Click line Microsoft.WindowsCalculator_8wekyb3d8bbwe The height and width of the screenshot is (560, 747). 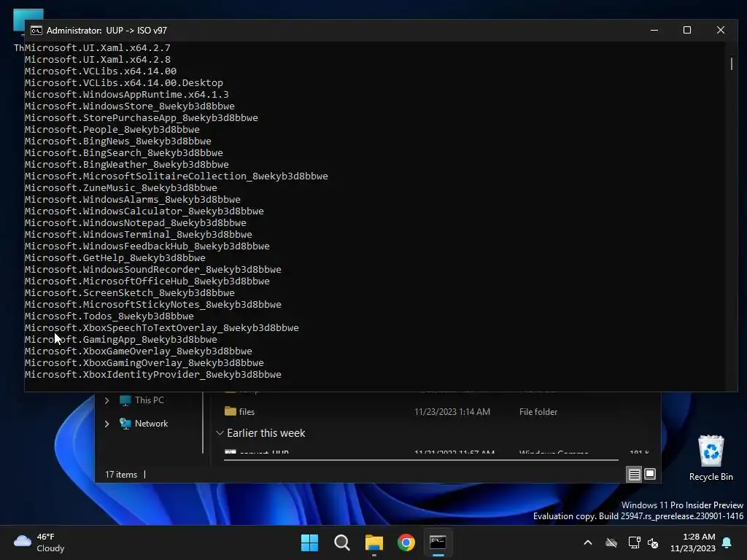(144, 211)
